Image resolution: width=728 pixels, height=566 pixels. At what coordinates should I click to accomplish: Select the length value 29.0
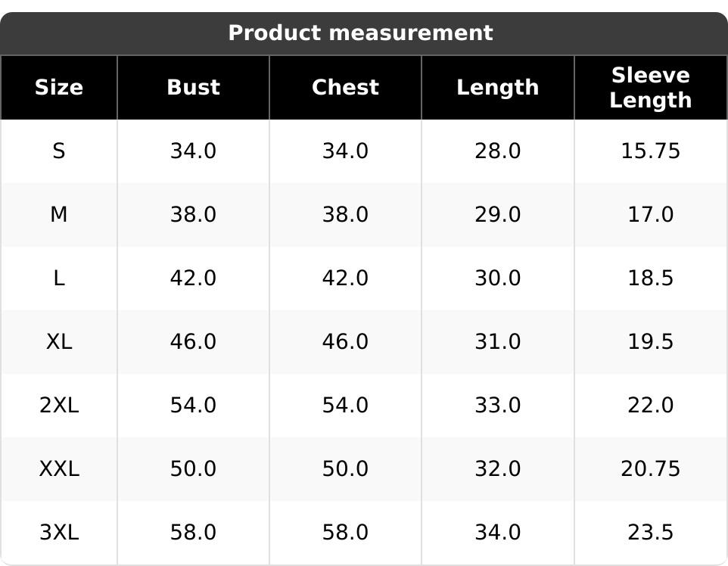(497, 215)
